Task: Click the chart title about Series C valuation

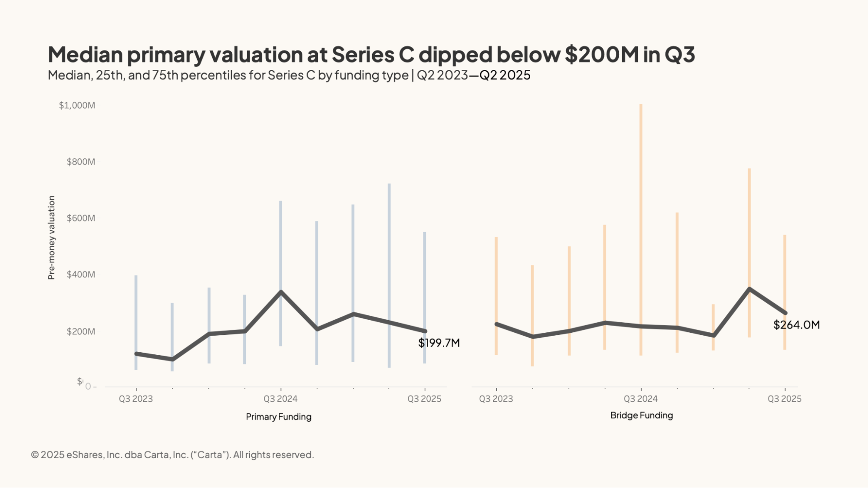Action: point(371,55)
